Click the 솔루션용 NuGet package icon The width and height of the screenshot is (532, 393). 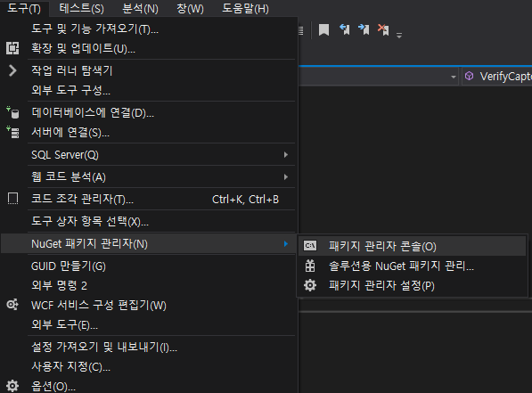(310, 266)
